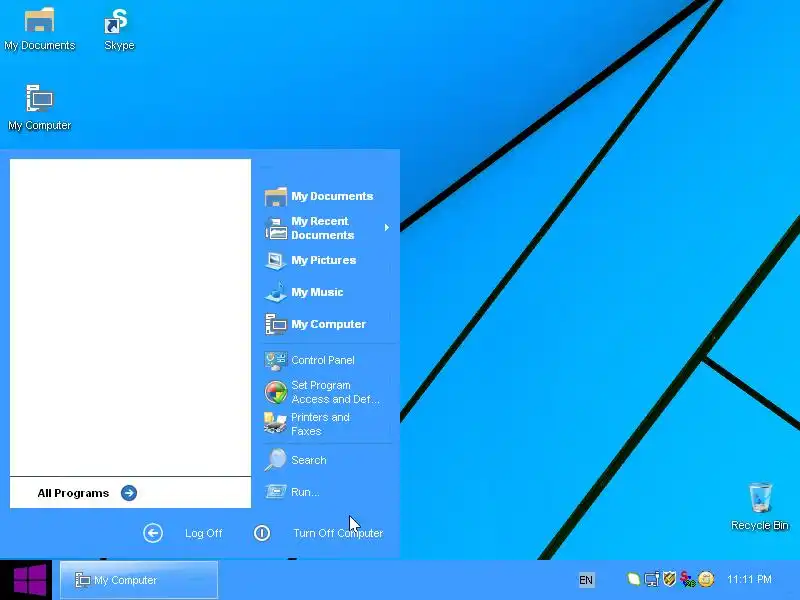Select the Recycle Bin desktop icon

[x=760, y=507]
